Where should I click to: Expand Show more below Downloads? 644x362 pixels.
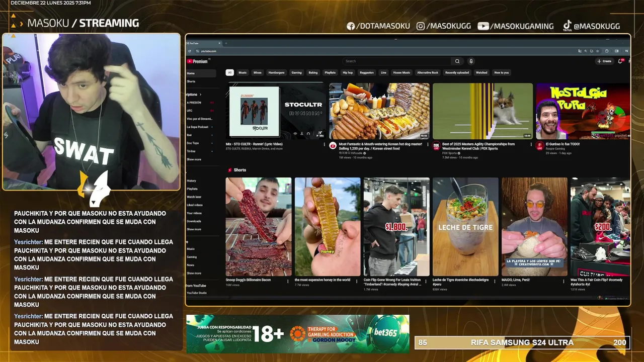click(x=194, y=229)
